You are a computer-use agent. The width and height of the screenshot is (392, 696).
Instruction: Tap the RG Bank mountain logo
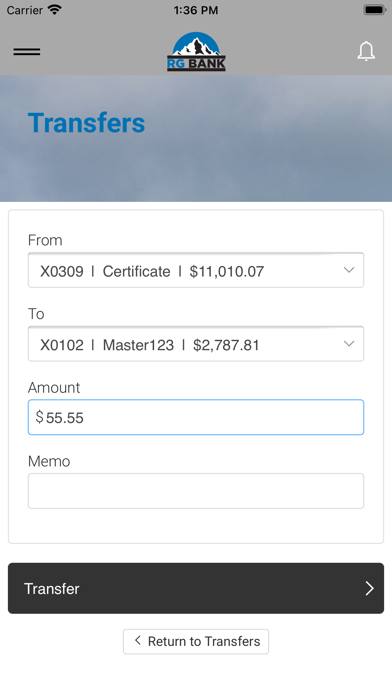click(x=196, y=51)
